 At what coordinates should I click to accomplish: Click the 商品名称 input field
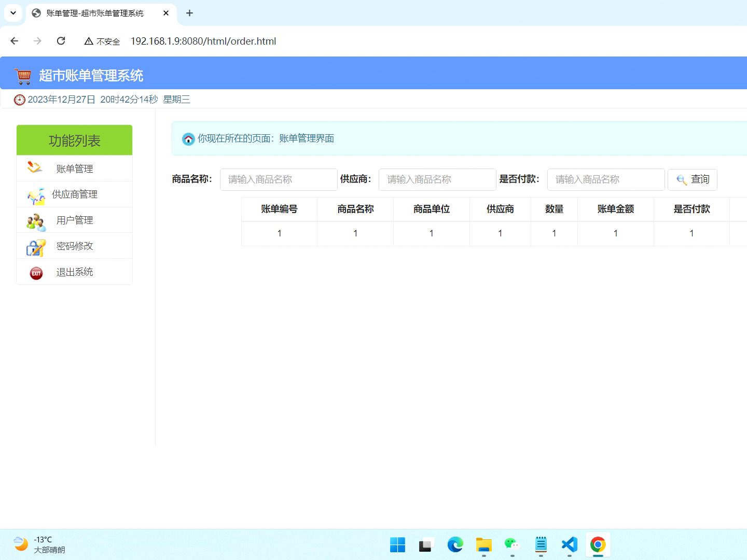coord(279,179)
